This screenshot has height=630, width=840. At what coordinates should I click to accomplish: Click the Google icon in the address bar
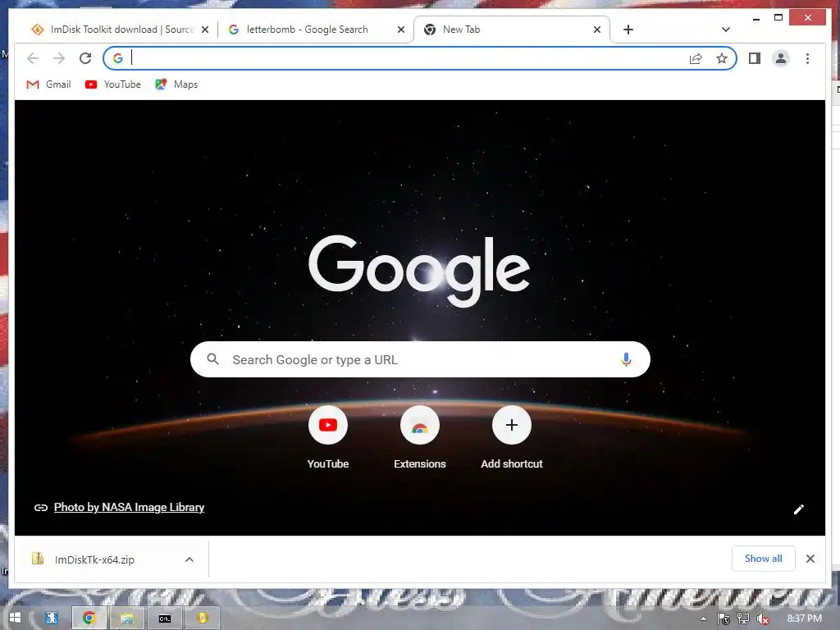click(118, 58)
